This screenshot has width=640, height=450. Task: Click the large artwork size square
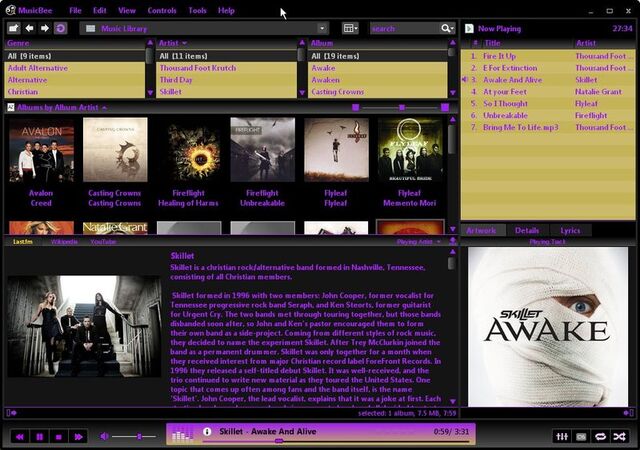coord(445,107)
